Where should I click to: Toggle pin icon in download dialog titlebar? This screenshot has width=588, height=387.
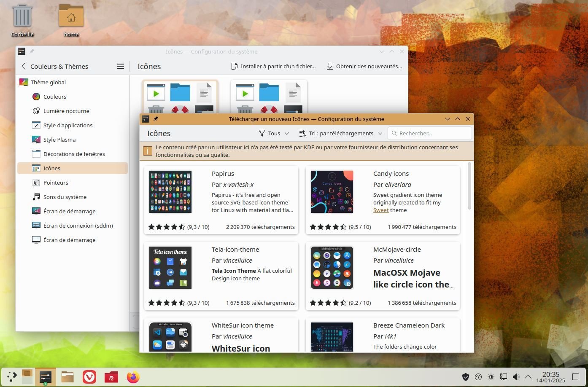pyautogui.click(x=156, y=119)
